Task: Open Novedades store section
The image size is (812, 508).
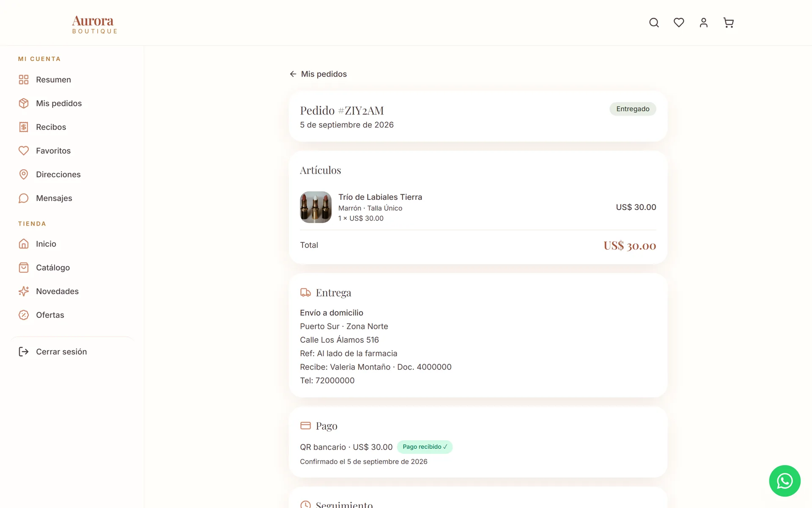Action: tap(72, 291)
